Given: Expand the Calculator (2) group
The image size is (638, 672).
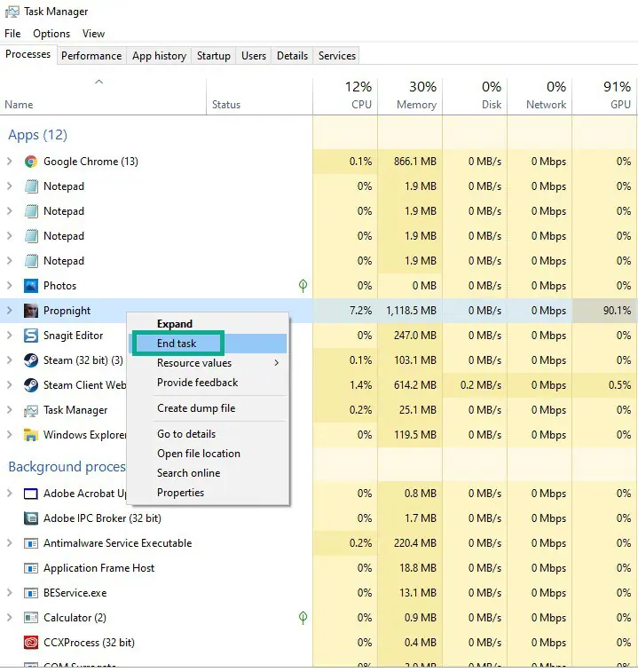Looking at the screenshot, I should (x=10, y=618).
